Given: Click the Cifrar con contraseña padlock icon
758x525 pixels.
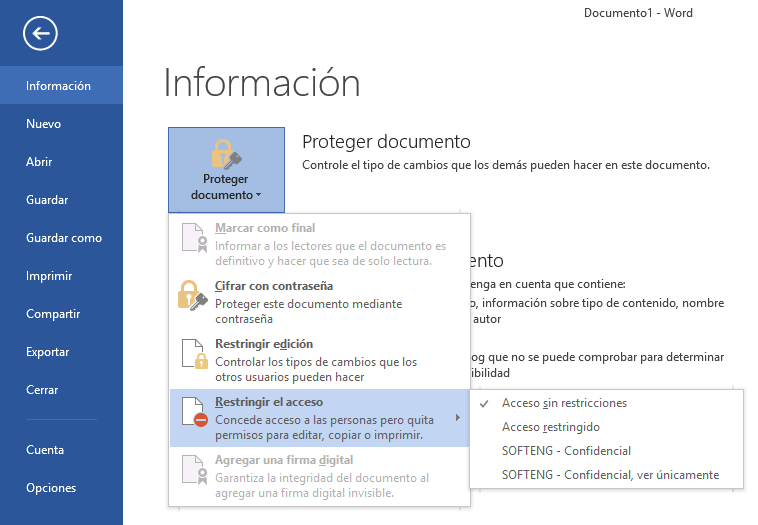Looking at the screenshot, I should coord(193,294).
